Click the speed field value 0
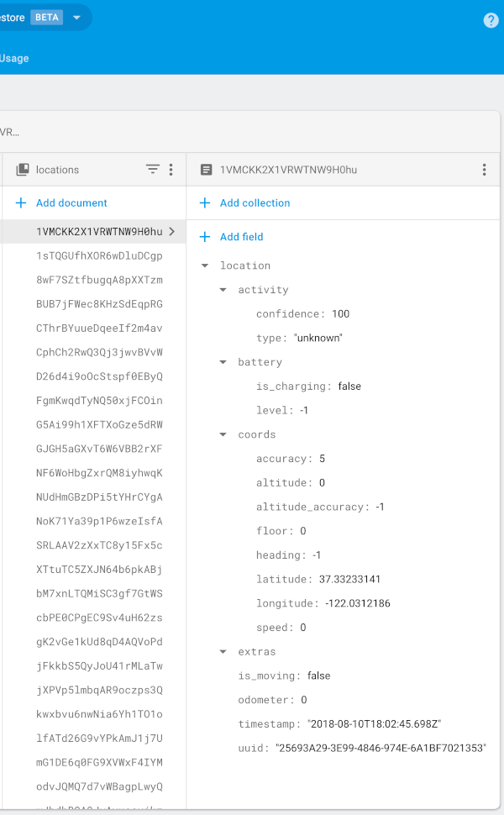The width and height of the screenshot is (504, 815). [303, 628]
